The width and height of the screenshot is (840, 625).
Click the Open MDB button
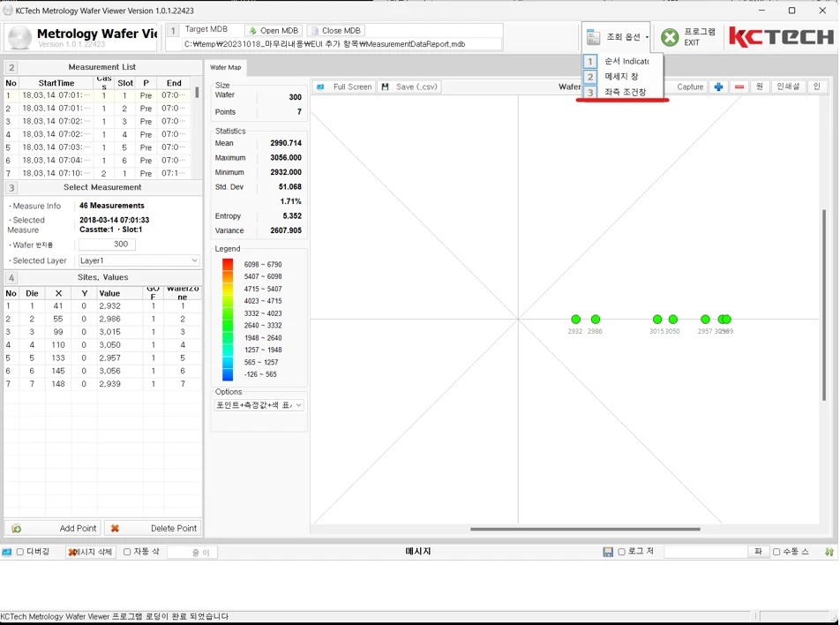pyautogui.click(x=274, y=31)
